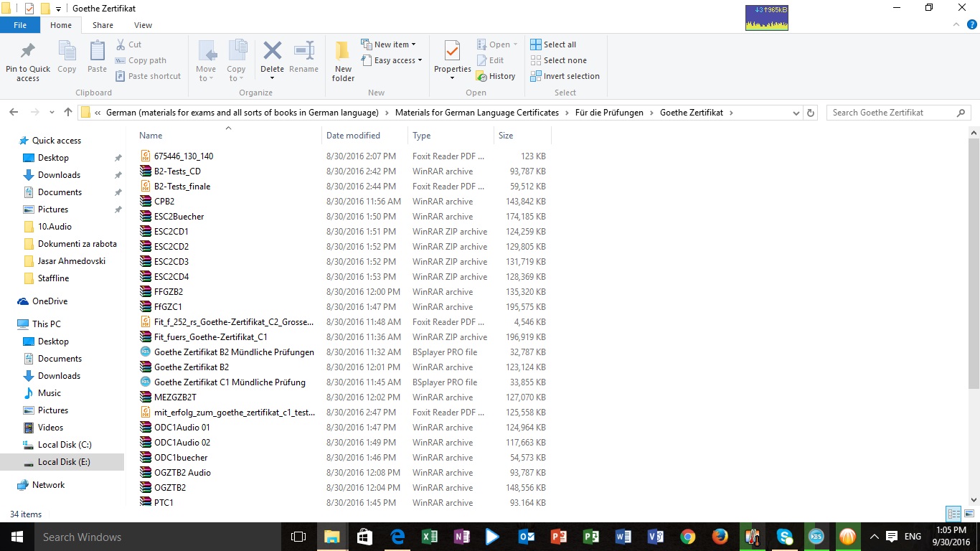Switch to details view icon
The image size is (980, 551).
point(953,514)
